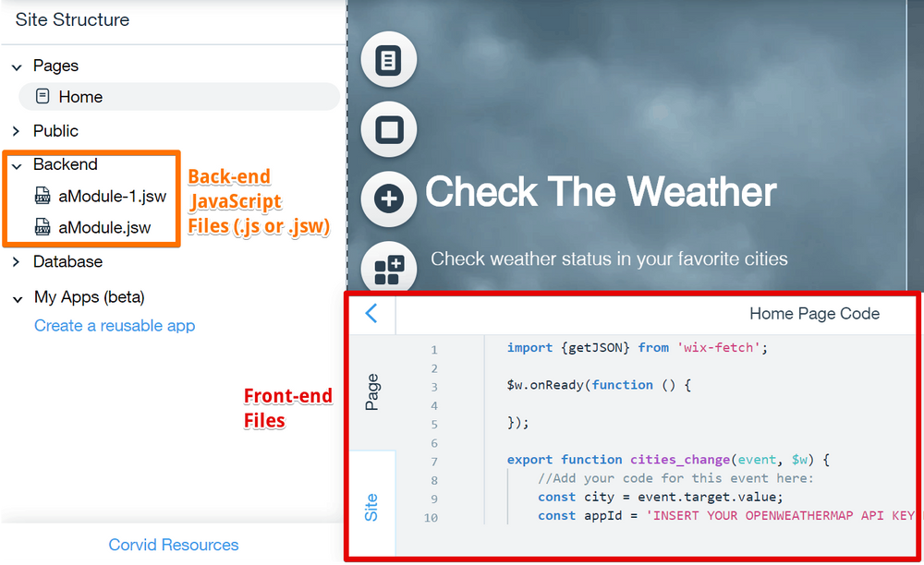924x565 pixels.
Task: Click the $w.onReady code line
Action: (599, 385)
